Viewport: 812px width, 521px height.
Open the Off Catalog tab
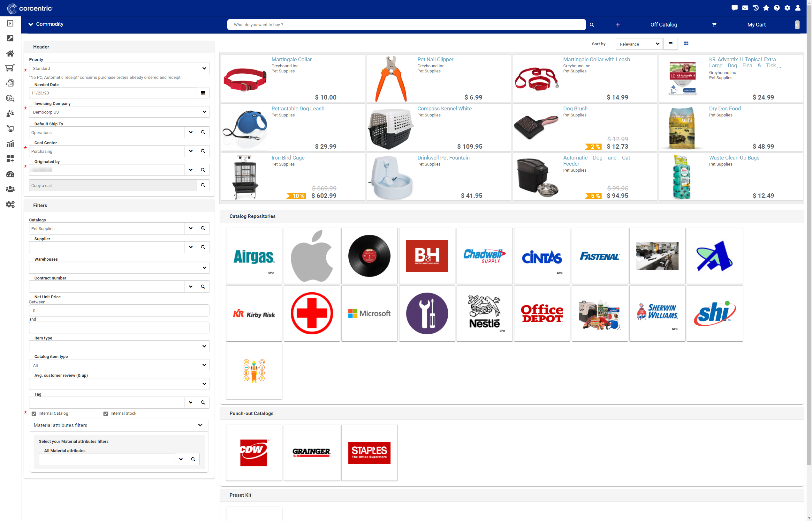[x=663, y=25]
